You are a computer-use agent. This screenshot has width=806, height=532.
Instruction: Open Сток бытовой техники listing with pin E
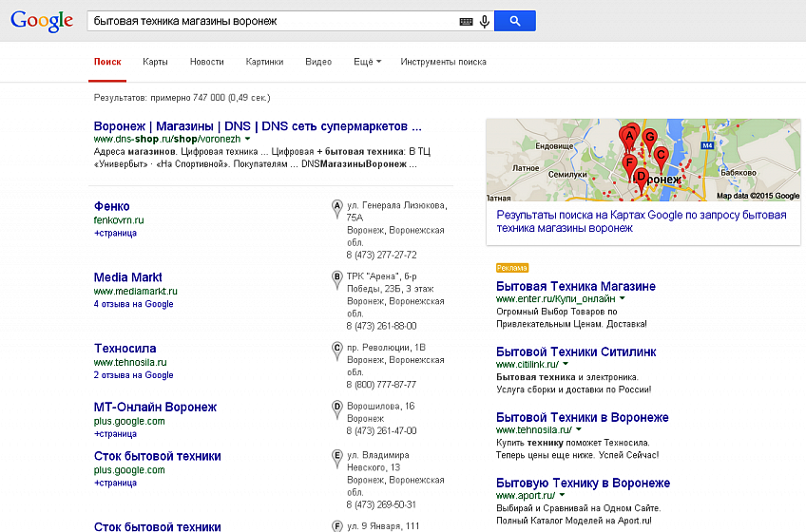pos(157,456)
